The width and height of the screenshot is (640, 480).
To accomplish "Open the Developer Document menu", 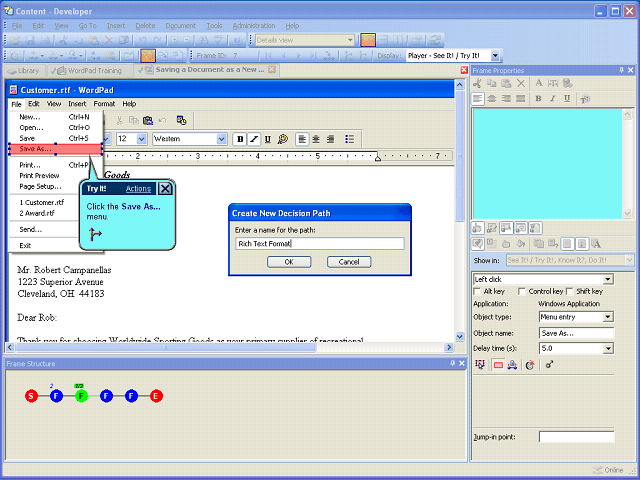I will coord(180,26).
